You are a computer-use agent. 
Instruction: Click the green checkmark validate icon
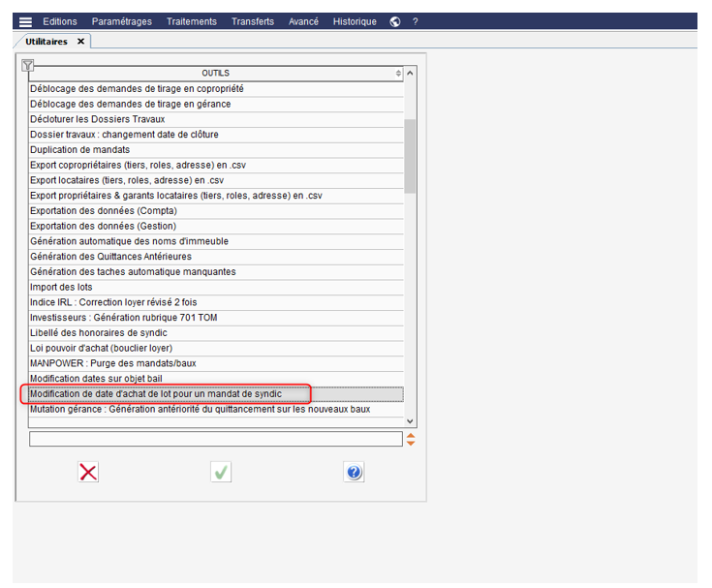coord(221,472)
